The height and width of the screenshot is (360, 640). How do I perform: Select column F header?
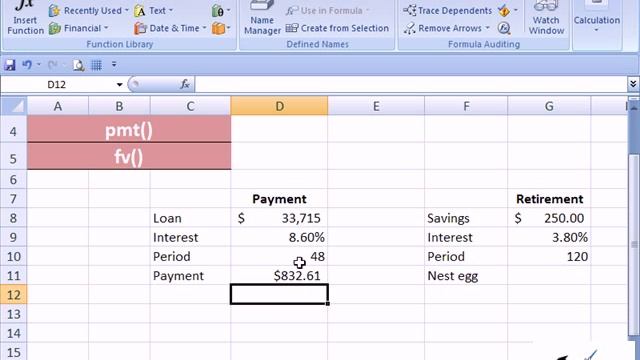[x=466, y=106]
